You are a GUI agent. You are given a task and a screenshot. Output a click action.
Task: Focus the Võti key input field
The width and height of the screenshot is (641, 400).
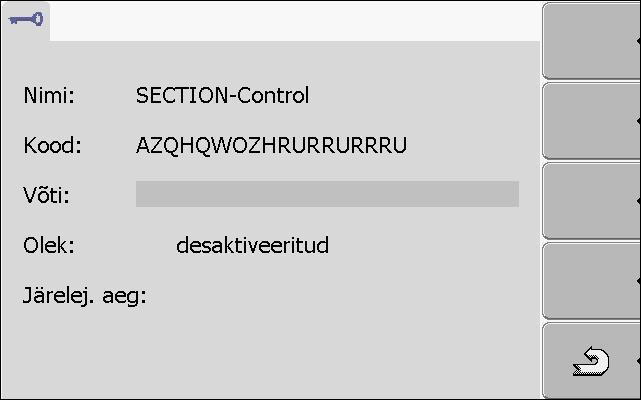point(327,194)
